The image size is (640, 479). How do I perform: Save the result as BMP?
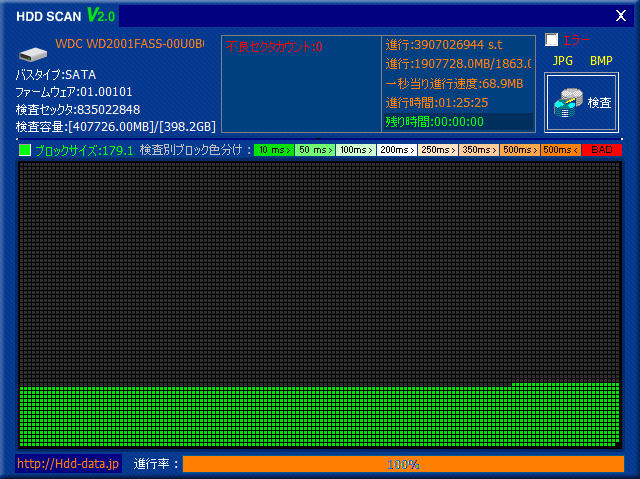click(601, 61)
